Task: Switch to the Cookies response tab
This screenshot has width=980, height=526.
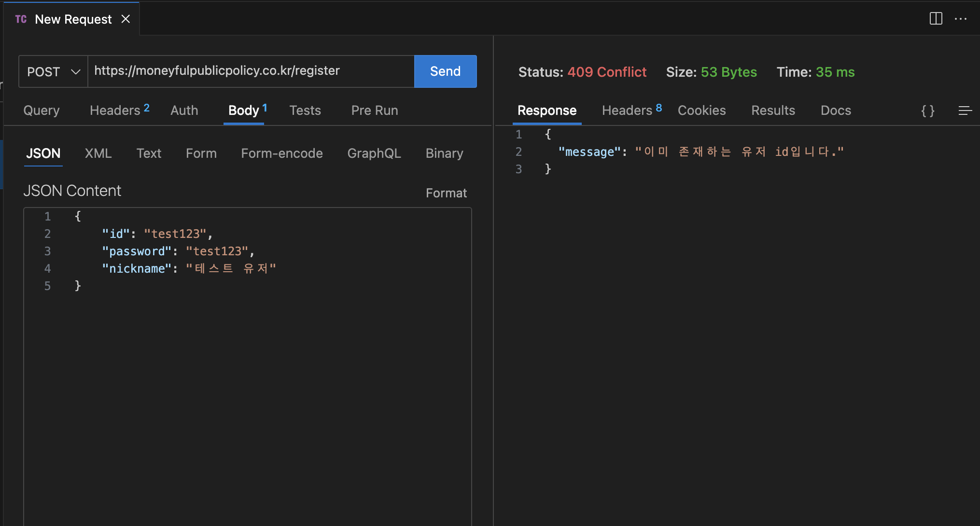Action: point(701,111)
